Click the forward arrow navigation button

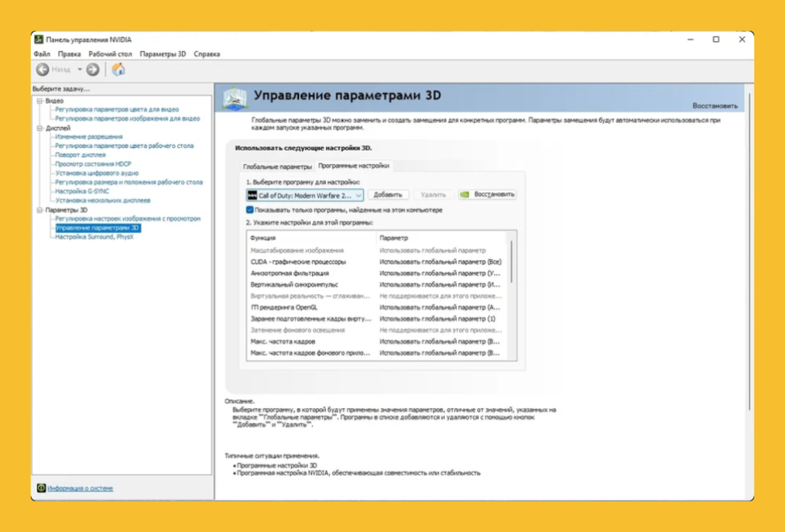click(93, 69)
